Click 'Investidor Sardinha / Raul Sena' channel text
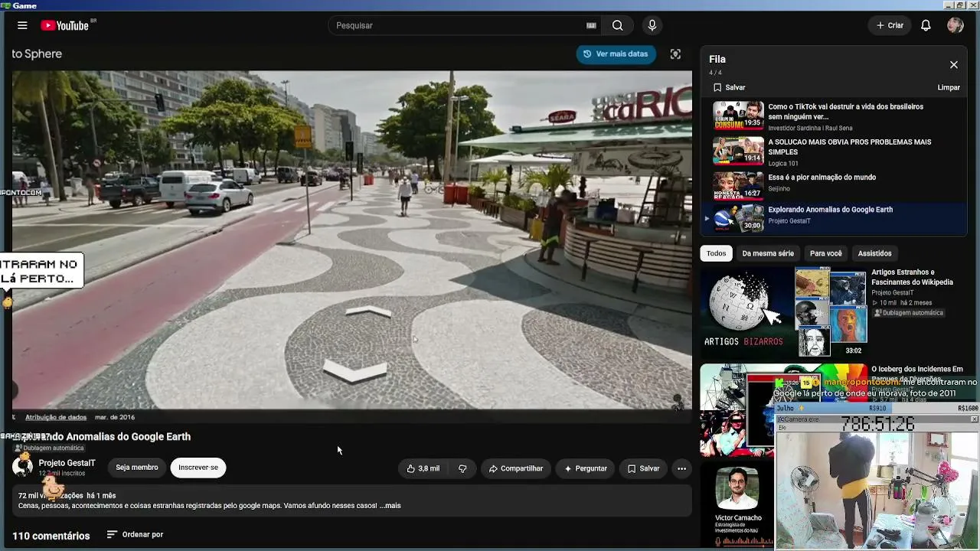 coord(810,128)
